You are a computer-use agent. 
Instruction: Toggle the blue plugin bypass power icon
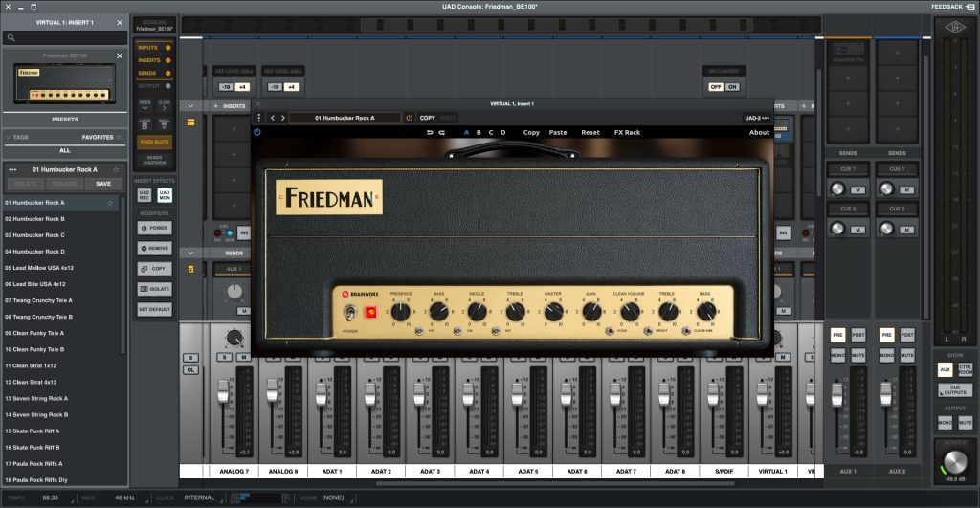(256, 132)
